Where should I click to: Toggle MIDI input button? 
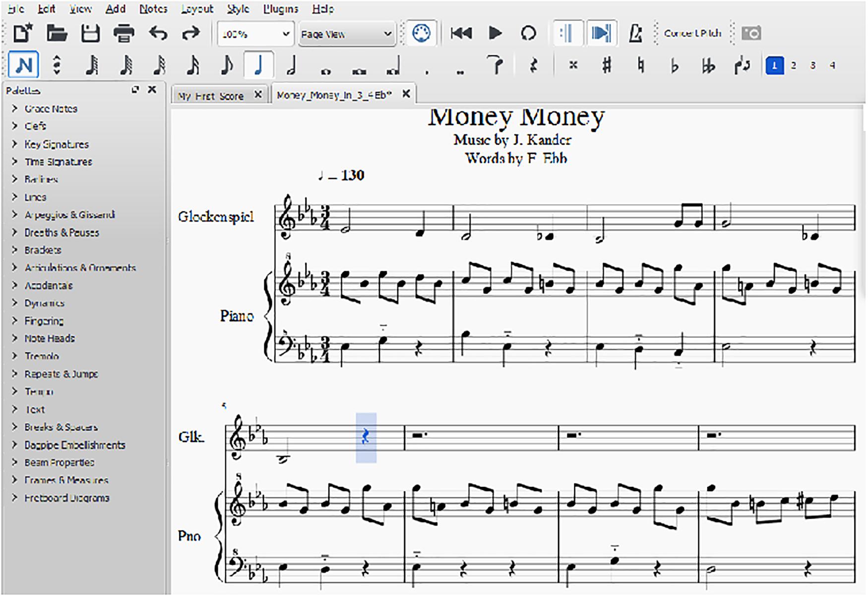421,33
